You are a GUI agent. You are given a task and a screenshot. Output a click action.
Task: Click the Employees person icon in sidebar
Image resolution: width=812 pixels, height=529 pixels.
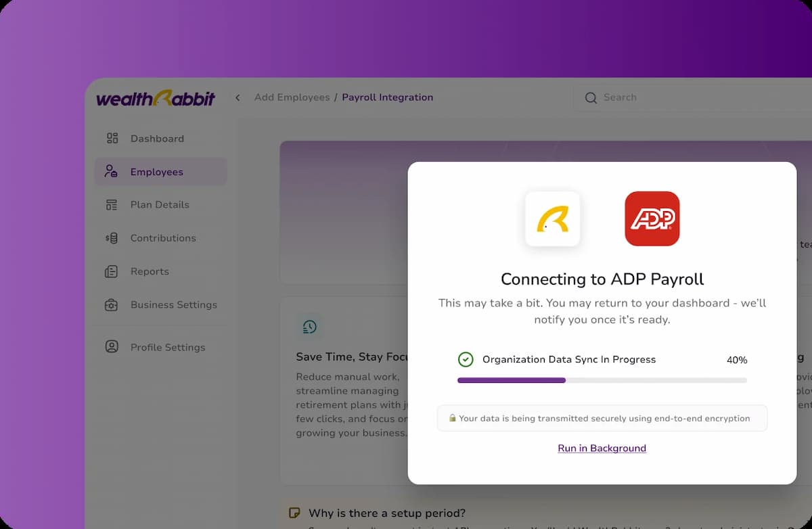(x=111, y=171)
